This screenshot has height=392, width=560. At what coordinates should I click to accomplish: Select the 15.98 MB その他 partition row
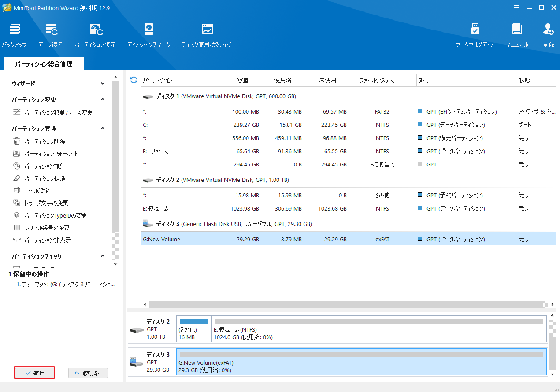click(348, 195)
